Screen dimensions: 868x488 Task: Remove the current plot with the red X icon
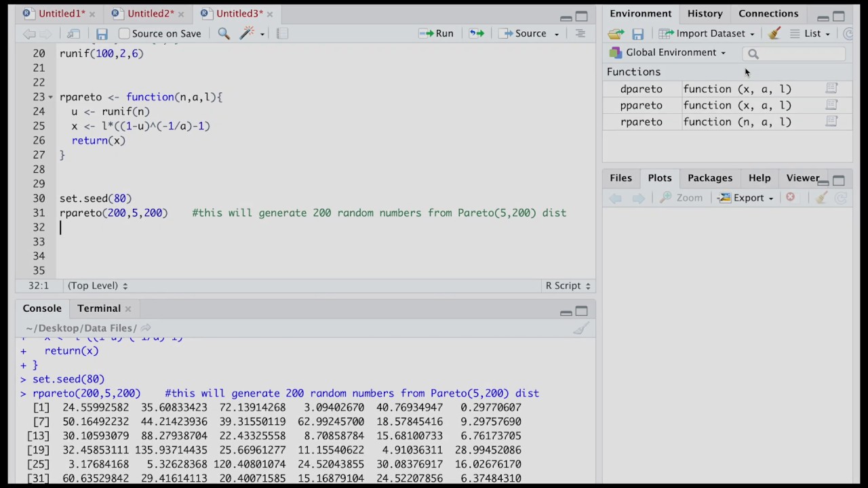click(790, 197)
